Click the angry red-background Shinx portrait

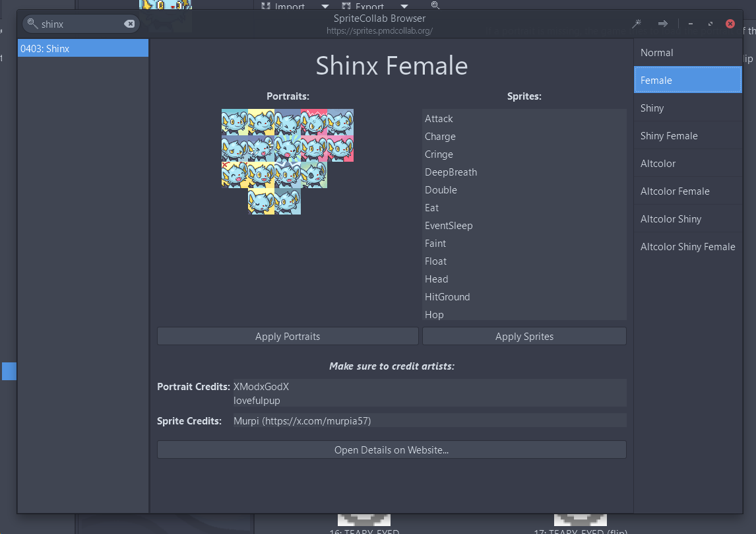point(314,122)
